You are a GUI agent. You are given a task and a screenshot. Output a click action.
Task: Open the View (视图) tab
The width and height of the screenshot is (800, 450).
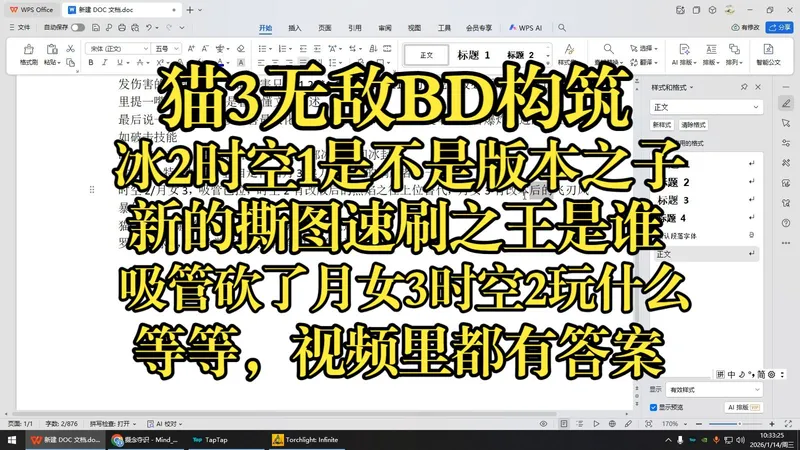click(414, 28)
